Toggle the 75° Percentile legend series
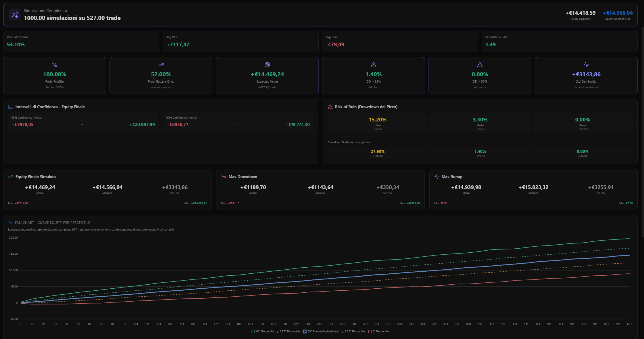Viewport: 644px width, 339px height. [x=289, y=332]
